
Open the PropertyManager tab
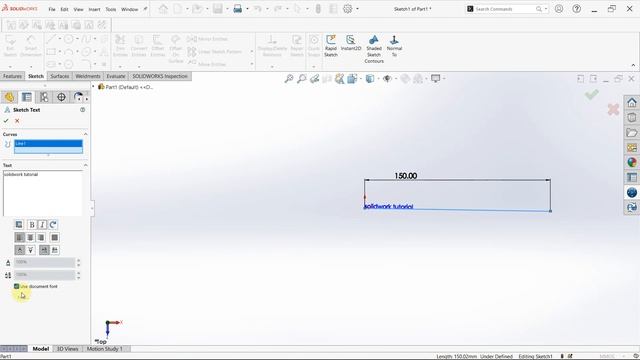click(x=27, y=97)
